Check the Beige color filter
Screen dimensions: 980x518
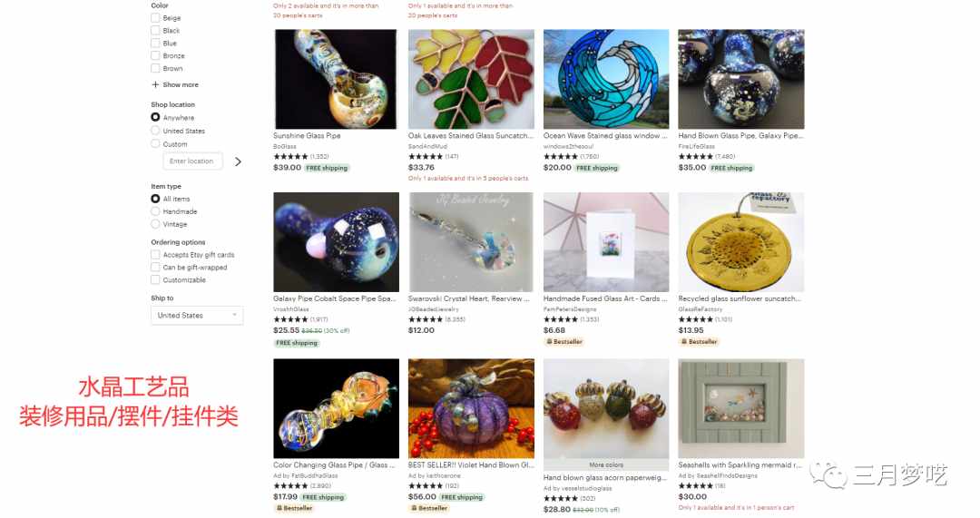pyautogui.click(x=155, y=18)
